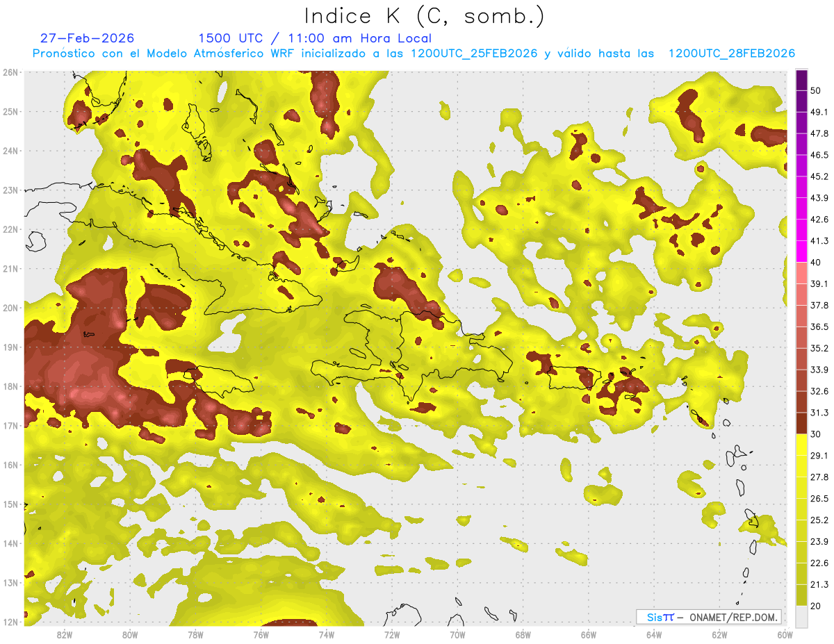Screen dimensions: 834x644
Task: Click the "66W" longitude label
Action: click(x=589, y=634)
